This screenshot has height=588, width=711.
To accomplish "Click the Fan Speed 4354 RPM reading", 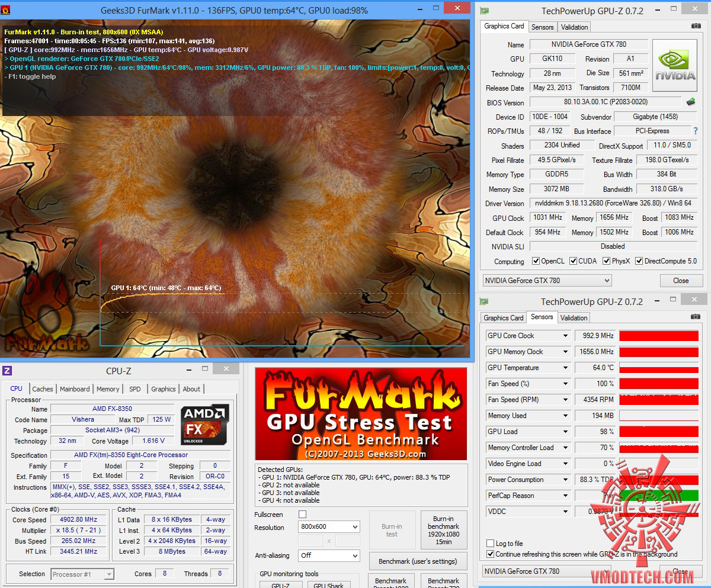I will [x=595, y=400].
